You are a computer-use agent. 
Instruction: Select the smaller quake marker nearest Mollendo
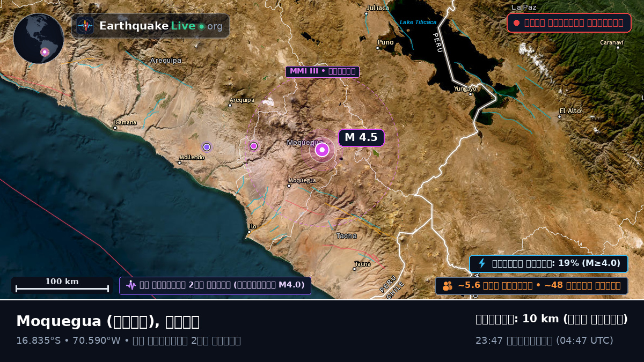[207, 147]
